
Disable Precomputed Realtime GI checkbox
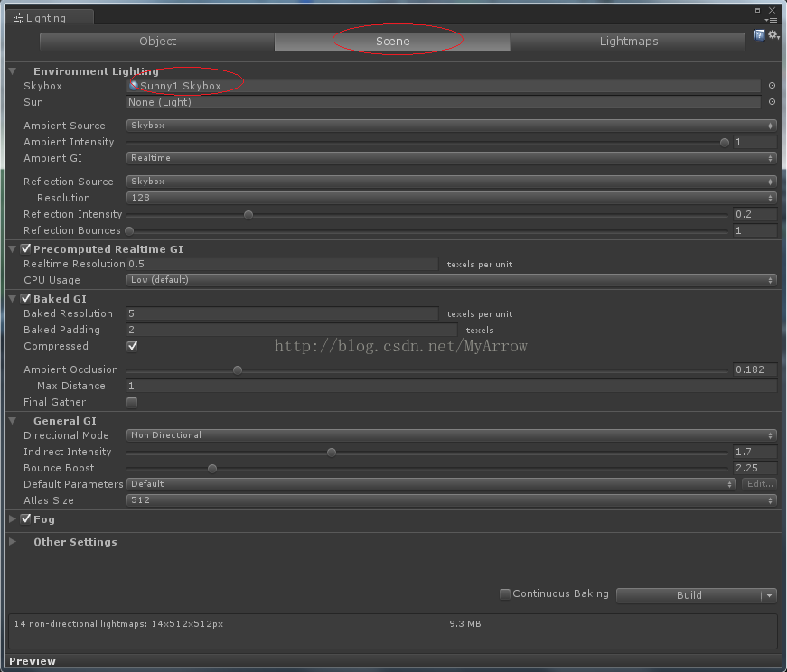point(26,248)
